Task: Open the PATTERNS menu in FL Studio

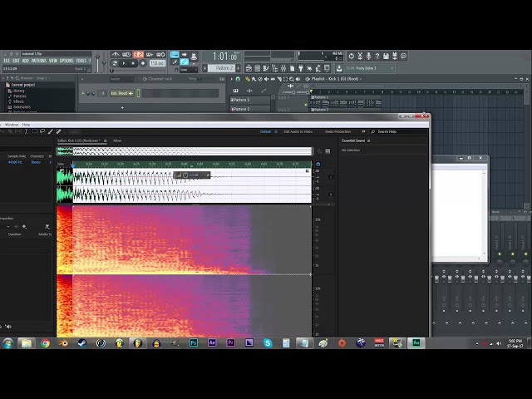Action: tap(39, 61)
